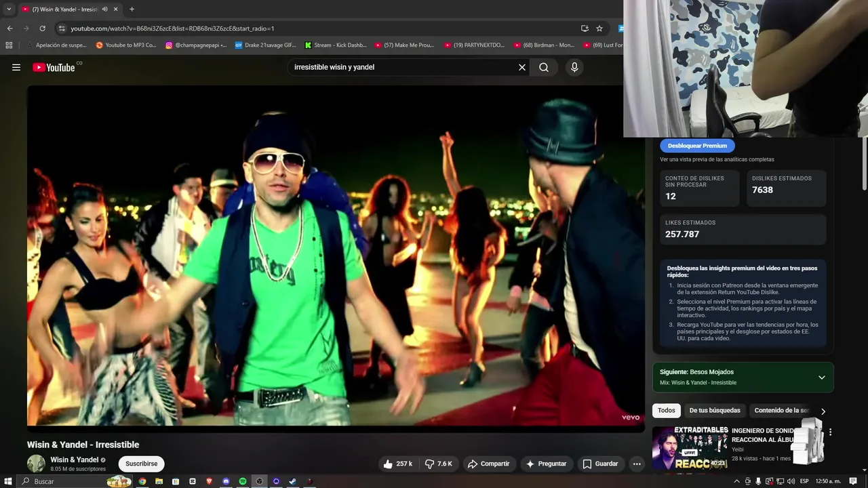Open the tab search dropdown arrow
The image size is (868, 488).
[9, 9]
